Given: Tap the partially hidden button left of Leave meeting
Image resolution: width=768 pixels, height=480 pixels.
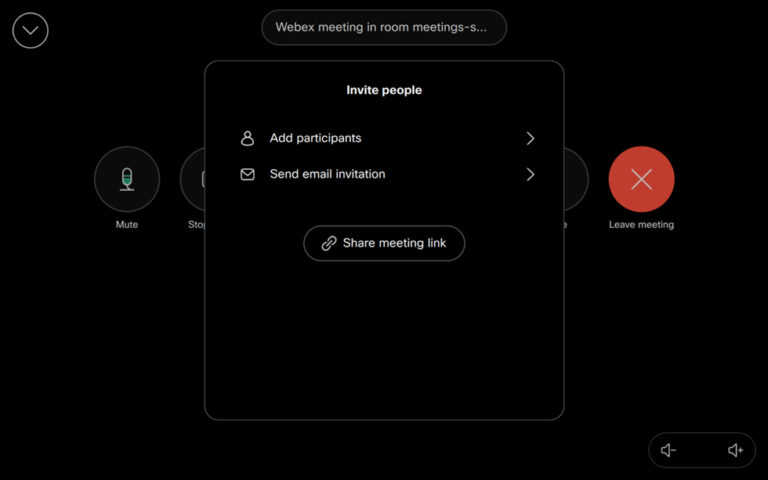Looking at the screenshot, I should pos(576,179).
